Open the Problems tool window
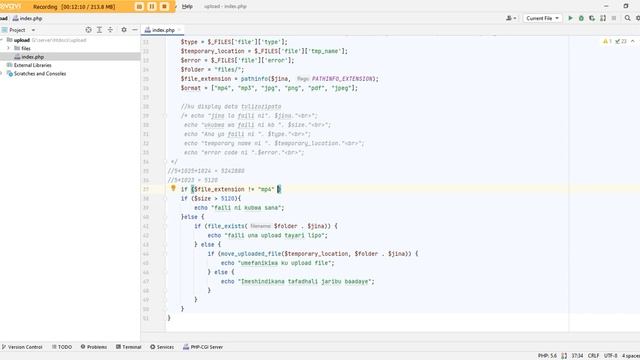 (x=93, y=347)
